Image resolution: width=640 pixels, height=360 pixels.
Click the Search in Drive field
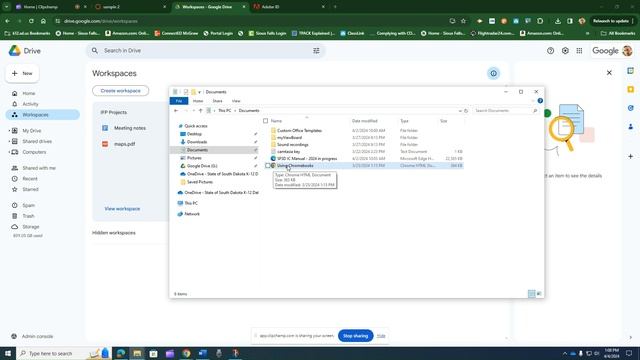205,51
